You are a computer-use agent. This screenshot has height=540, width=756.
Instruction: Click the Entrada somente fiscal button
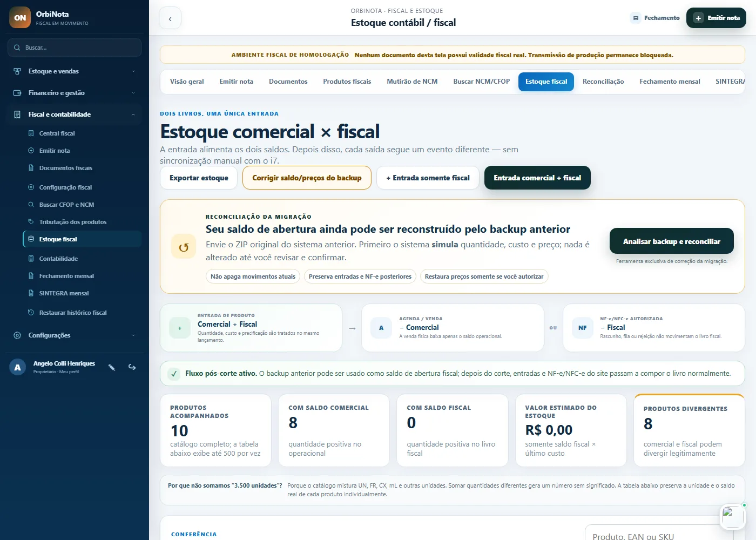click(x=428, y=178)
